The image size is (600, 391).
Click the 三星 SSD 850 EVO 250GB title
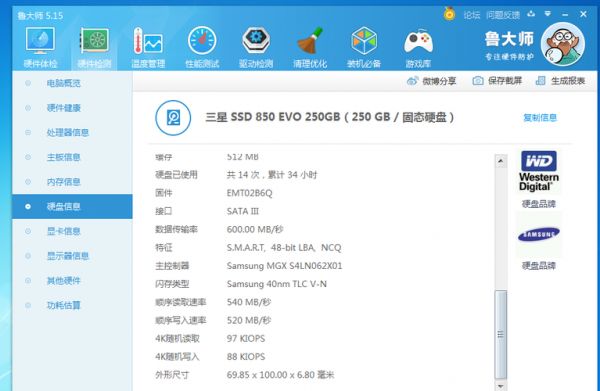(x=329, y=117)
